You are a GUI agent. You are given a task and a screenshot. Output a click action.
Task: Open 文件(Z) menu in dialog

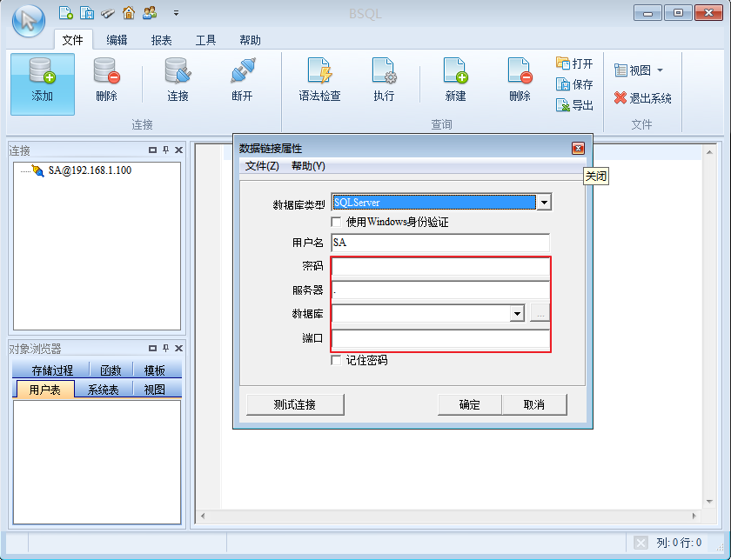point(262,166)
